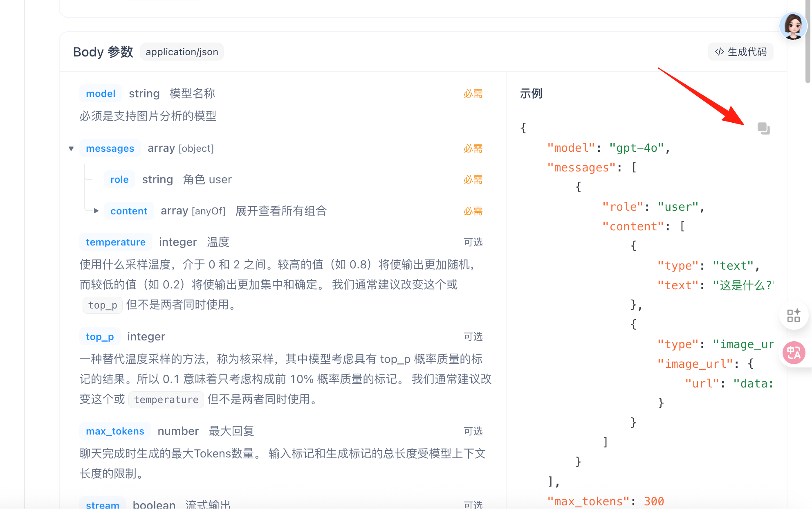Open the grid sparkle widget icon
This screenshot has width=812, height=509.
[x=793, y=315]
